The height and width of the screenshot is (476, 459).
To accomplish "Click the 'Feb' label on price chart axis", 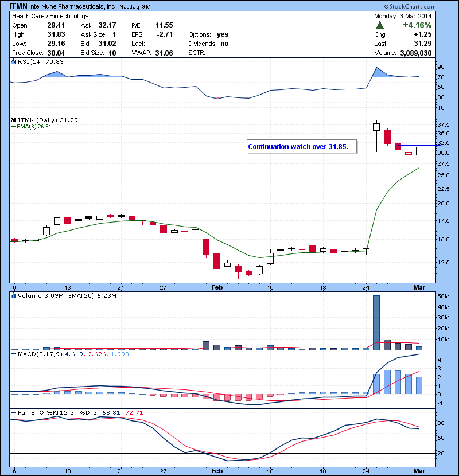I will (217, 287).
